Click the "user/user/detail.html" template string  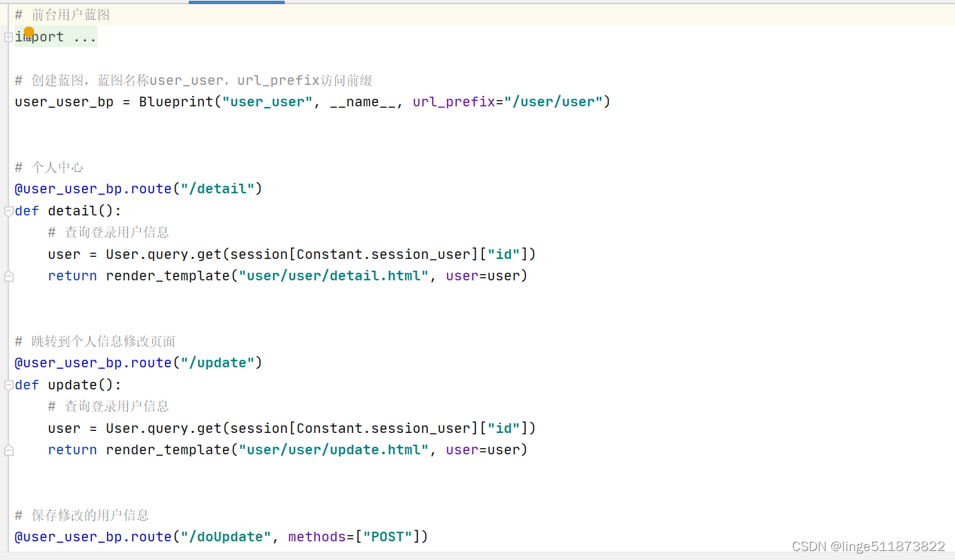pos(334,276)
